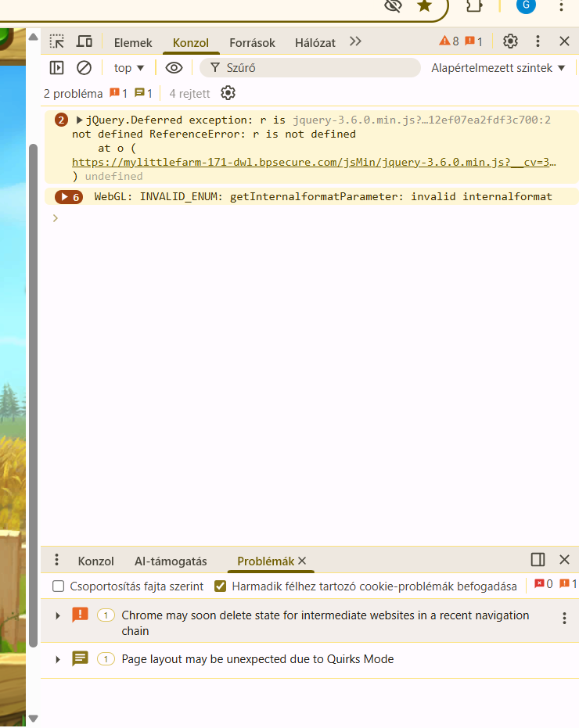Clear the console with the ban icon

(x=84, y=68)
